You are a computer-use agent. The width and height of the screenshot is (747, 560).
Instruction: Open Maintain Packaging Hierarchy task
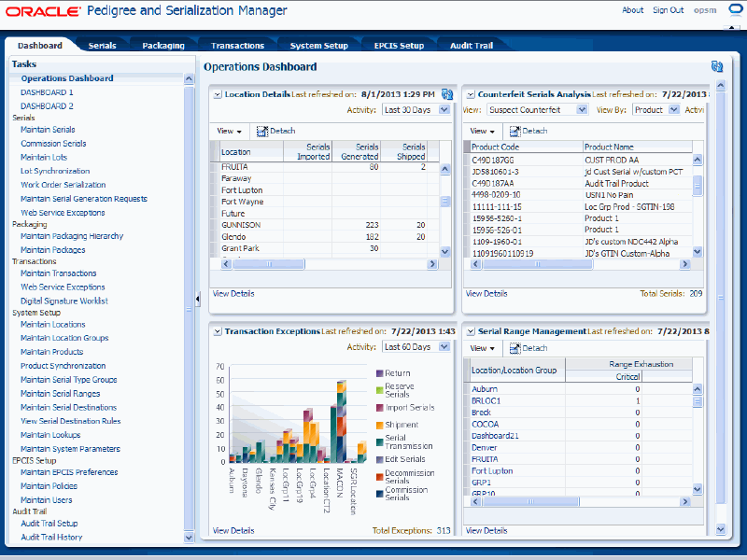tap(72, 236)
